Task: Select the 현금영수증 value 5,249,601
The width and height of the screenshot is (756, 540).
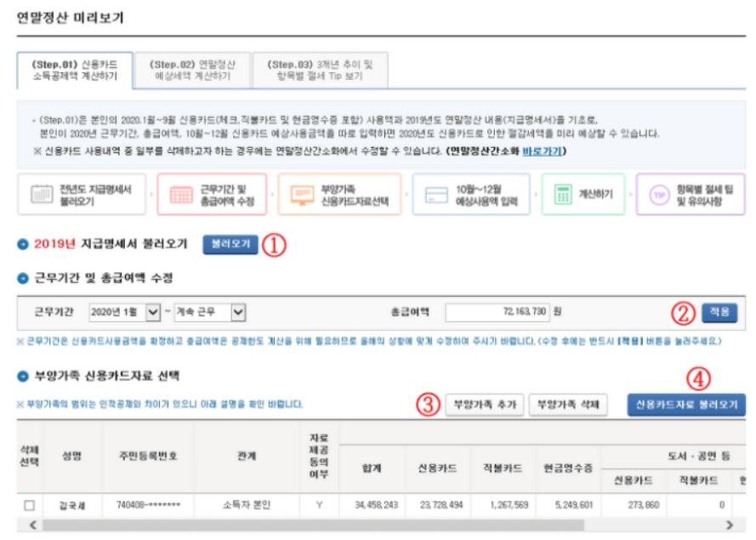Action: (x=573, y=505)
